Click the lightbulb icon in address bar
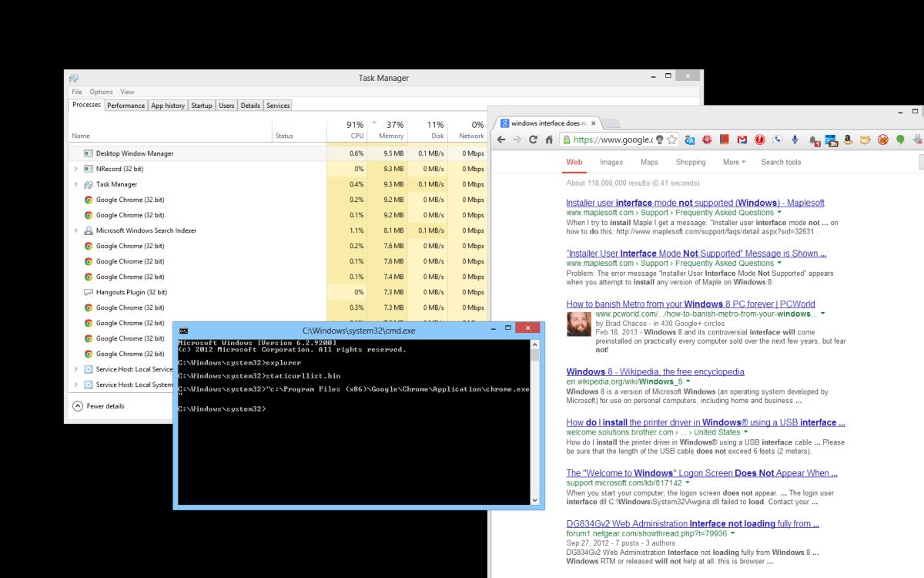 tap(660, 140)
